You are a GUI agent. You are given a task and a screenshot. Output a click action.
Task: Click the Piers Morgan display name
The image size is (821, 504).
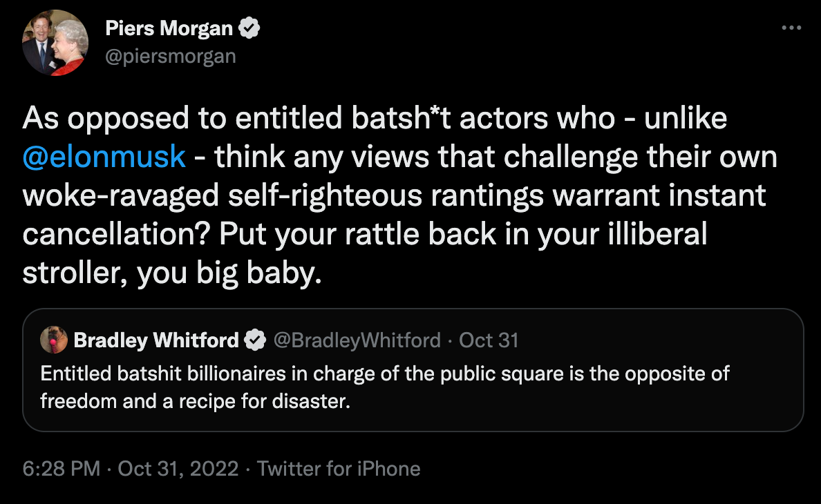tap(170, 28)
